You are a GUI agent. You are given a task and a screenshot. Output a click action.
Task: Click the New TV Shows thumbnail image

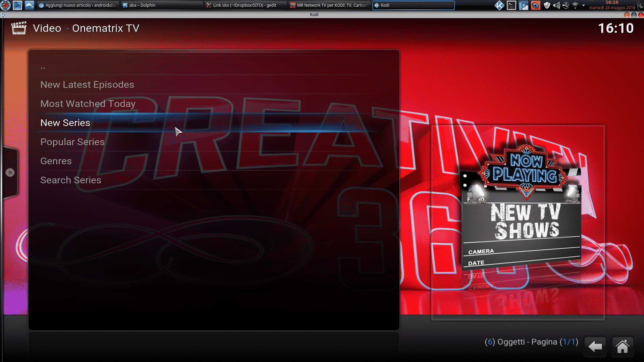[518, 223]
